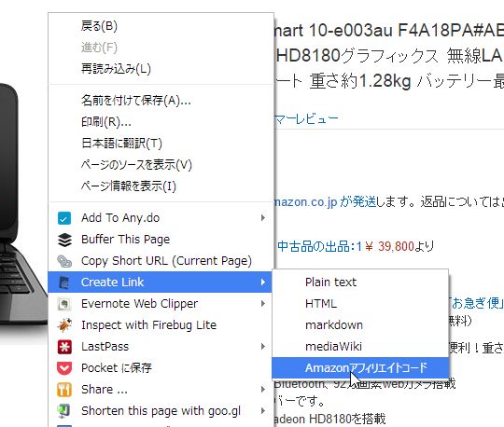Expand the Shorten with goo.gl submenu arrow

[263, 410]
